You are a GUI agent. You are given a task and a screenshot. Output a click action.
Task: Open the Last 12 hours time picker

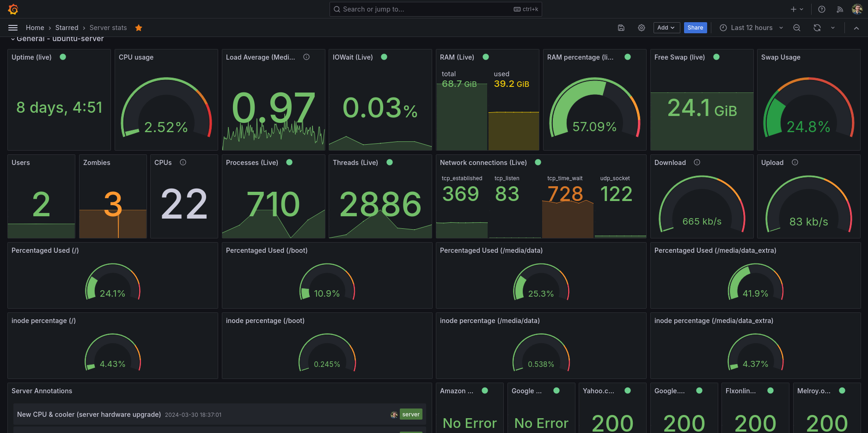(x=752, y=28)
